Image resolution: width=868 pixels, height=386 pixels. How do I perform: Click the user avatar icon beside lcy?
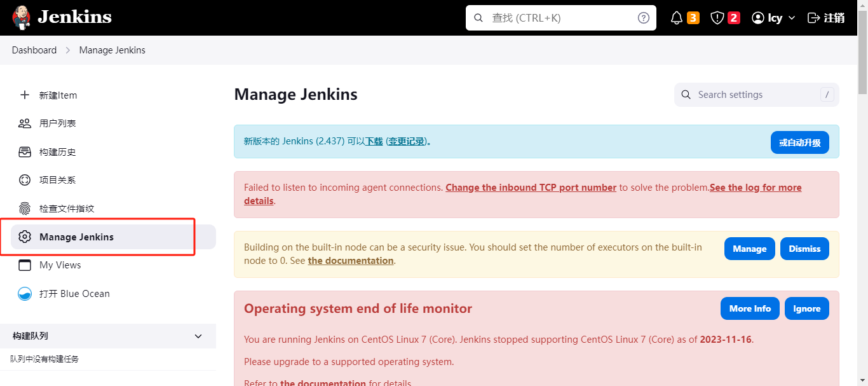[x=757, y=18]
